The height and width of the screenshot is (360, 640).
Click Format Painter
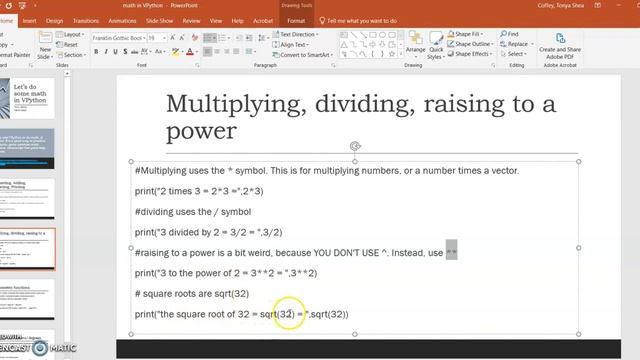click(16, 55)
